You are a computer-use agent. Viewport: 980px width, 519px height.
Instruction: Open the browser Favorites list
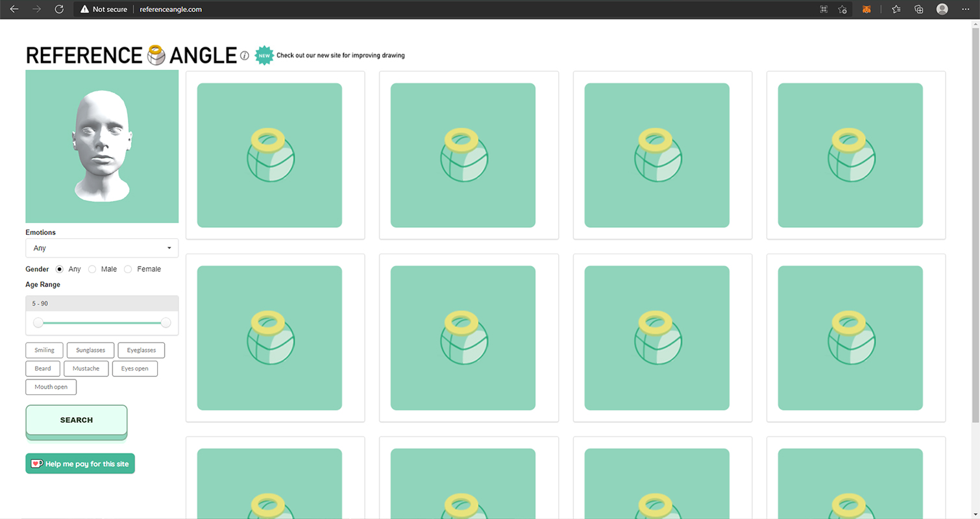(896, 9)
